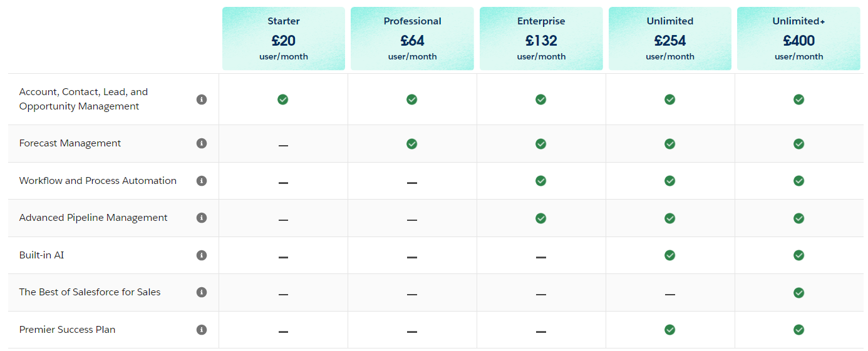Click Unlimited+ checkmark for Best of Salesforce row
Viewport: 868px width, 351px height.
tap(798, 293)
